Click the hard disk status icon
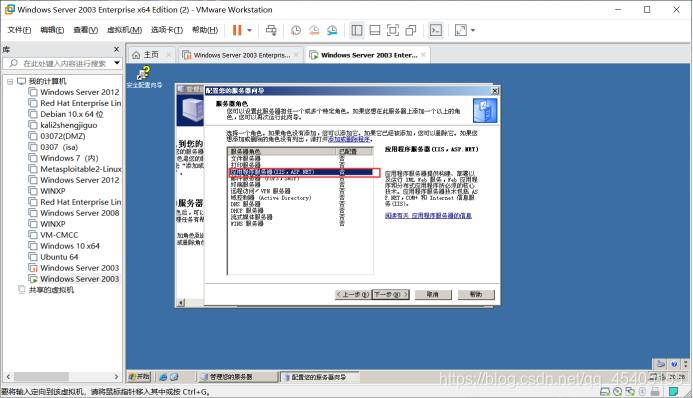Viewport: 693px width, 398px height. coord(605,391)
